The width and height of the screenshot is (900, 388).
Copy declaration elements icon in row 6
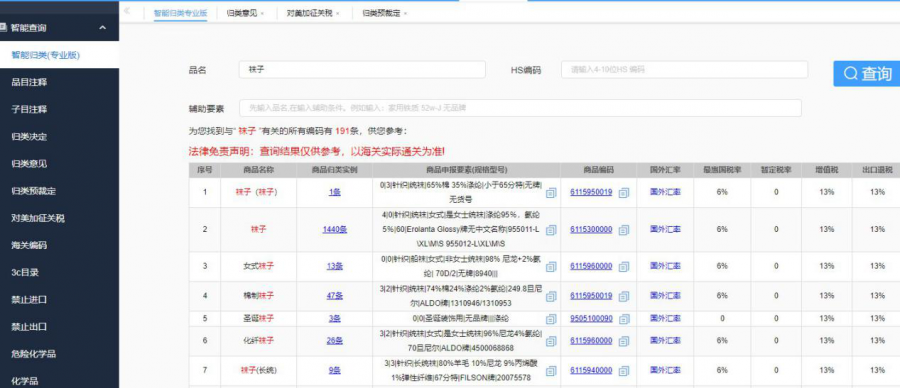551,341
